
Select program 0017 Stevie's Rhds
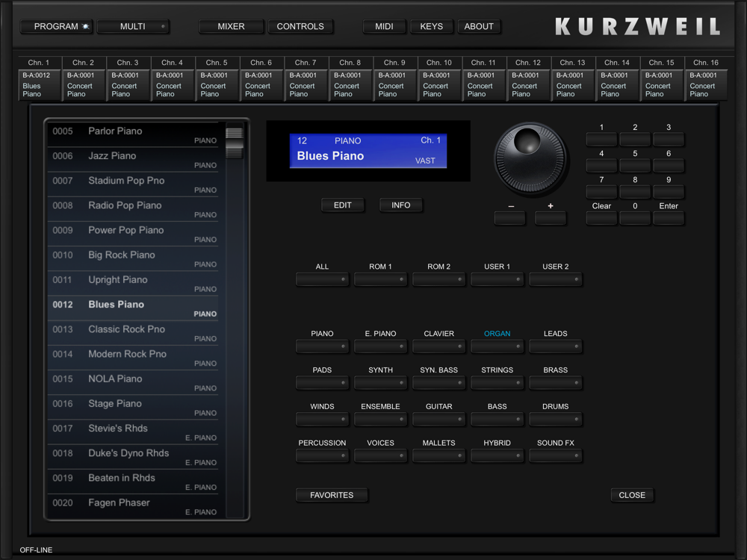pyautogui.click(x=133, y=432)
